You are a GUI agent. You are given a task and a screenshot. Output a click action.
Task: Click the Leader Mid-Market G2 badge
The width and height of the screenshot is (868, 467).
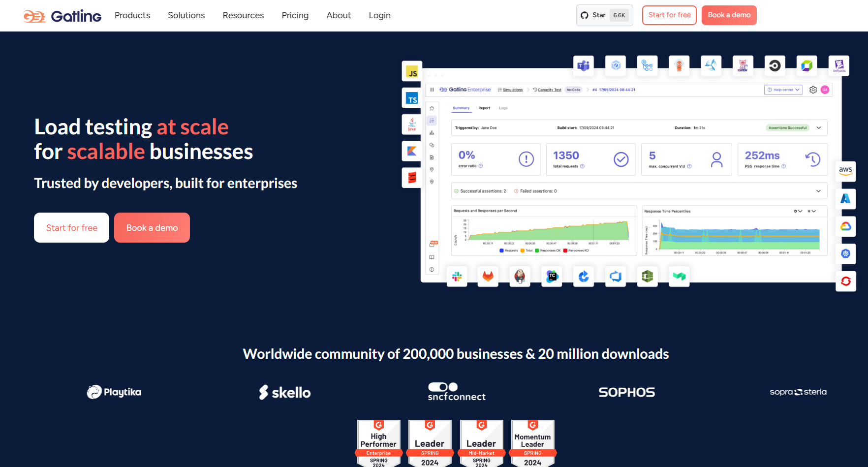click(x=481, y=443)
